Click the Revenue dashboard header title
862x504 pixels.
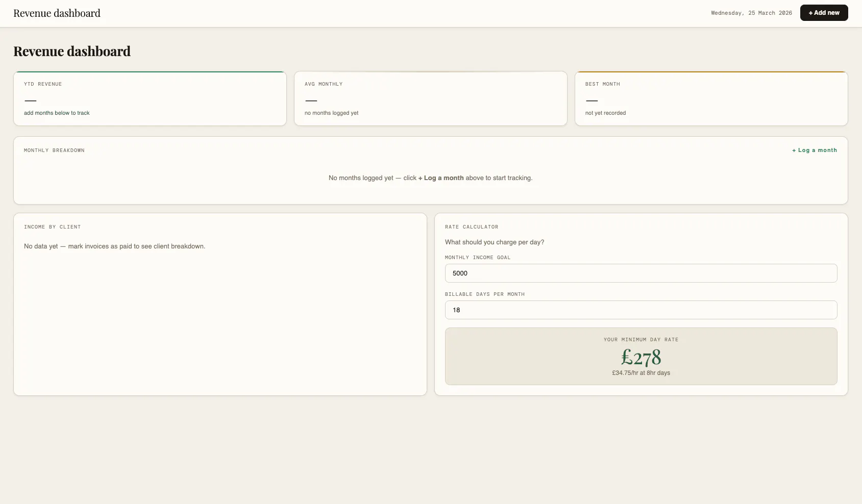[57, 13]
